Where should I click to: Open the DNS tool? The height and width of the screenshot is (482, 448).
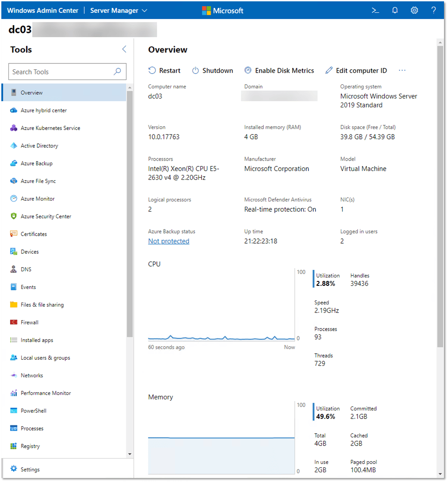point(64,269)
